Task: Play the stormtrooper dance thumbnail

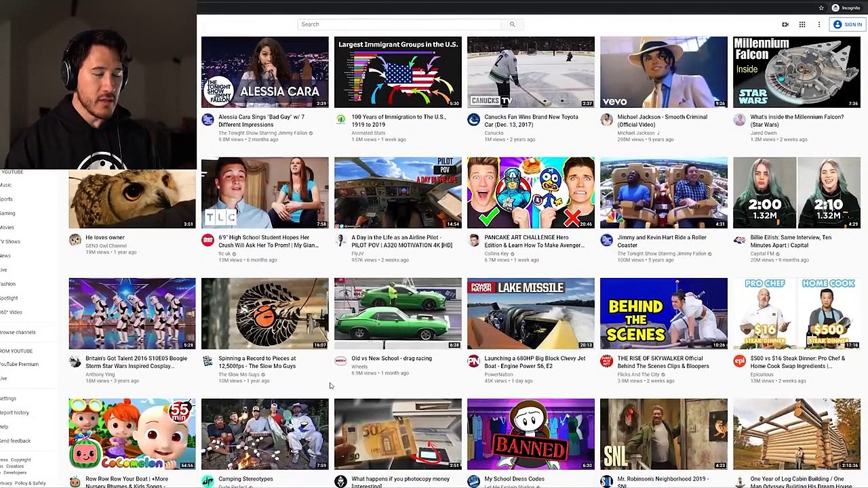Action: coord(132,314)
